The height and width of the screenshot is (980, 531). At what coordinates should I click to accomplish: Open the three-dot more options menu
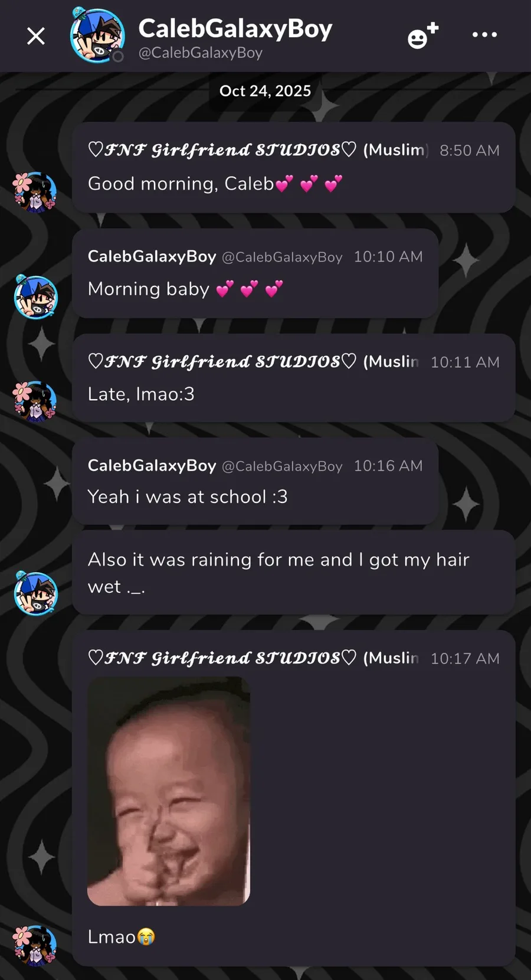pyautogui.click(x=484, y=35)
